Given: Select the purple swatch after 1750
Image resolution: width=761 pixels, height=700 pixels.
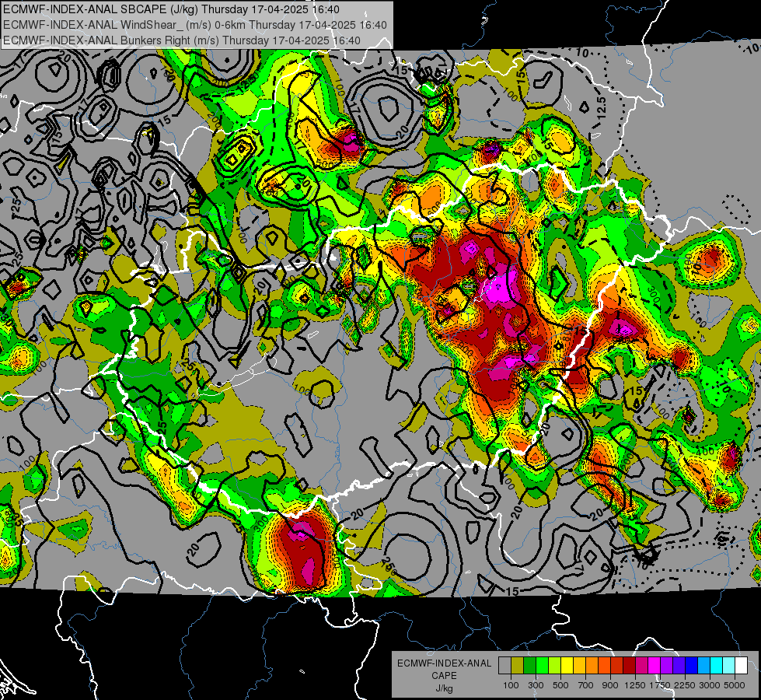Looking at the screenshot, I should 666,665.
